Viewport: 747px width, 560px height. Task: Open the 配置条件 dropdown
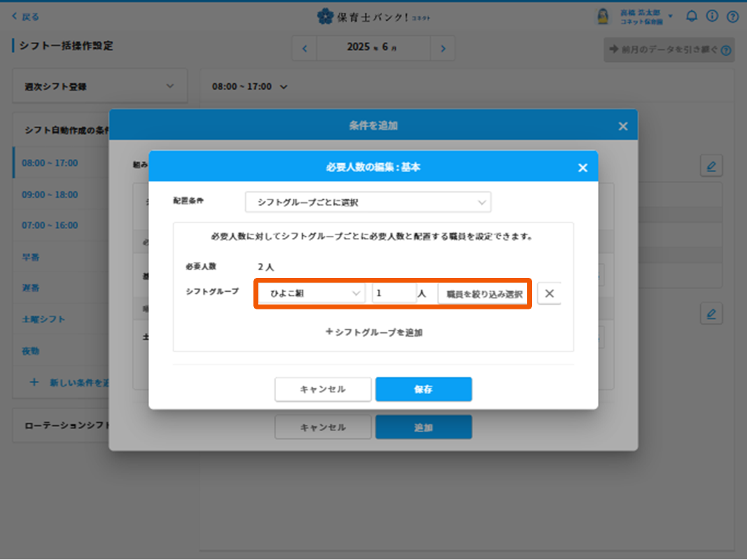point(368,202)
